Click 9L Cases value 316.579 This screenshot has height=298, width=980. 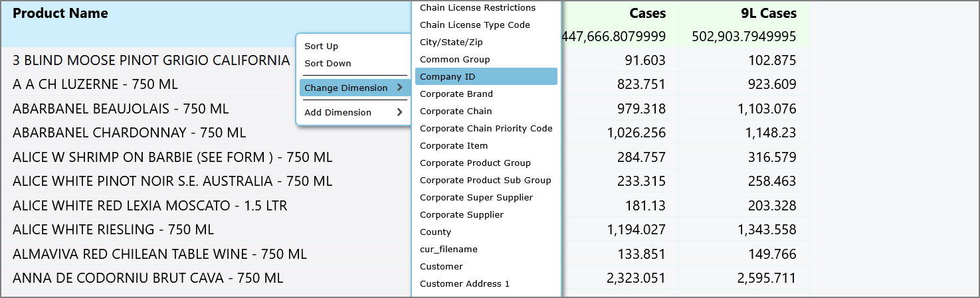click(773, 157)
